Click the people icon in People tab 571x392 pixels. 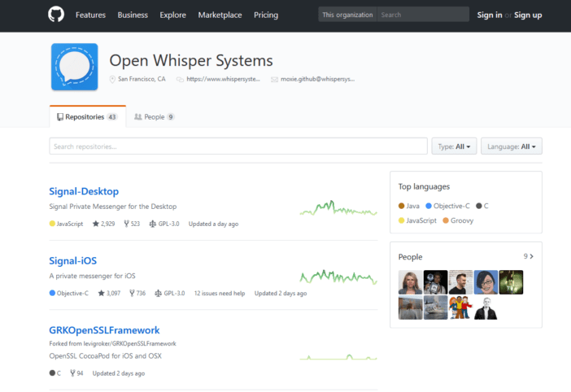(138, 117)
